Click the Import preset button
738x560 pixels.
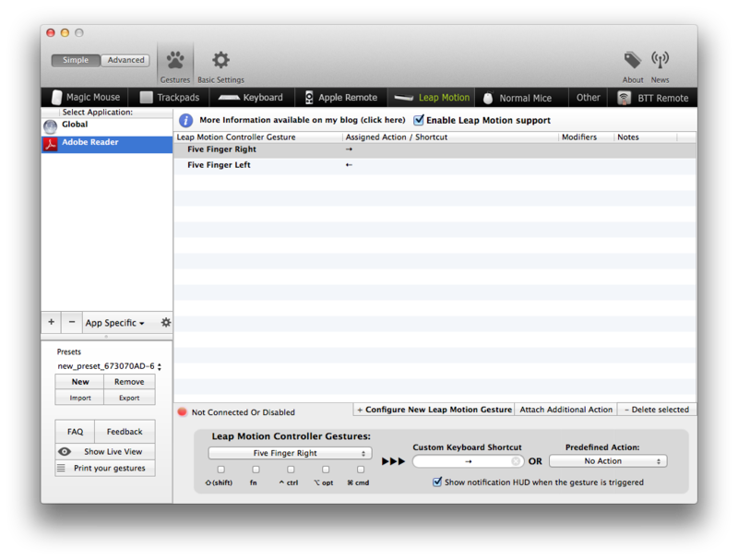pyautogui.click(x=80, y=398)
